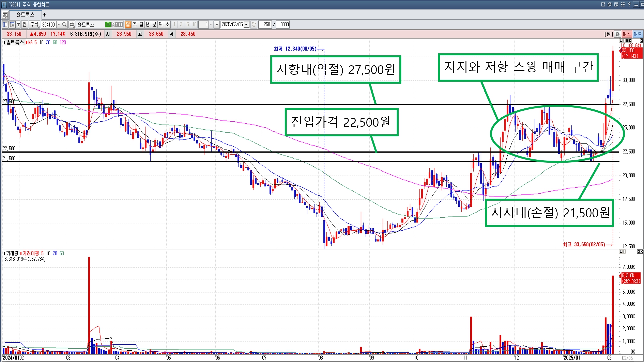The height and width of the screenshot is (362, 644).
Task: Click the new-window icon in title bar
Action: (603, 4)
